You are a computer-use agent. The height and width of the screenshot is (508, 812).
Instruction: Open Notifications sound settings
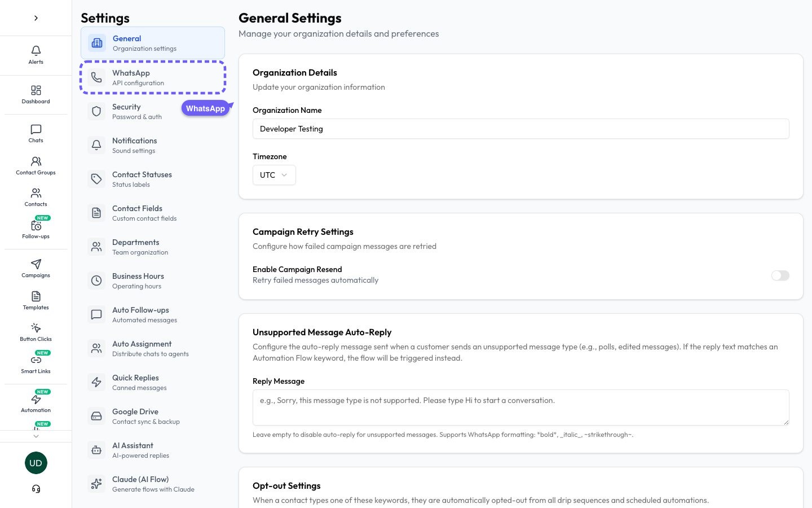point(153,145)
